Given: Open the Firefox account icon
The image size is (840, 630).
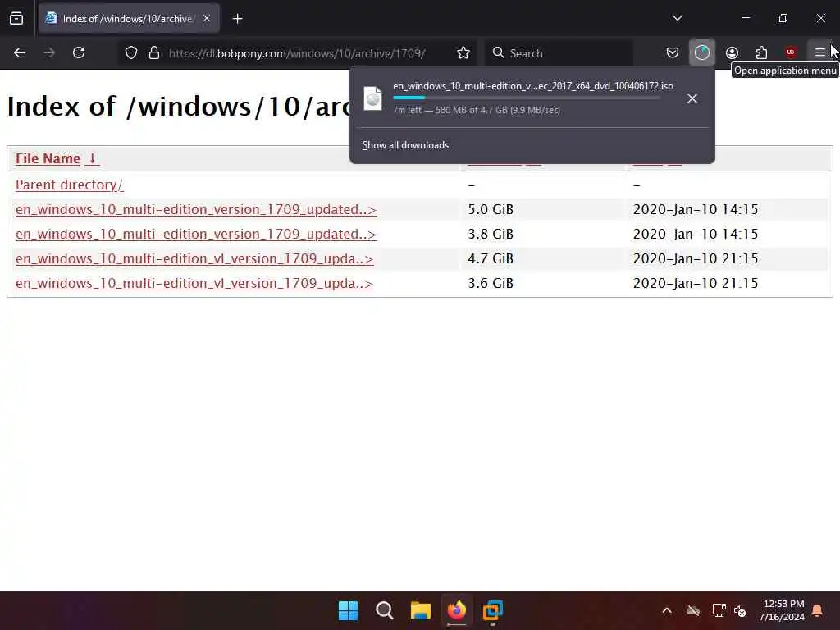Looking at the screenshot, I should pyautogui.click(x=732, y=52).
